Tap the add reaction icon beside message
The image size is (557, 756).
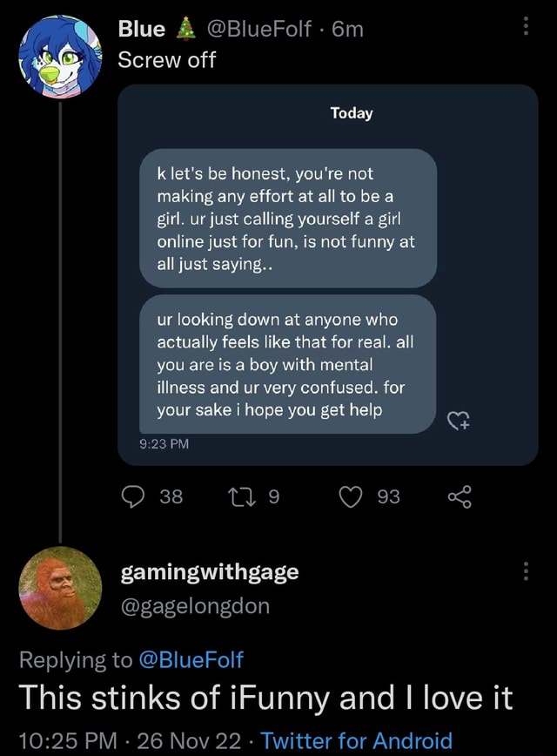[459, 422]
